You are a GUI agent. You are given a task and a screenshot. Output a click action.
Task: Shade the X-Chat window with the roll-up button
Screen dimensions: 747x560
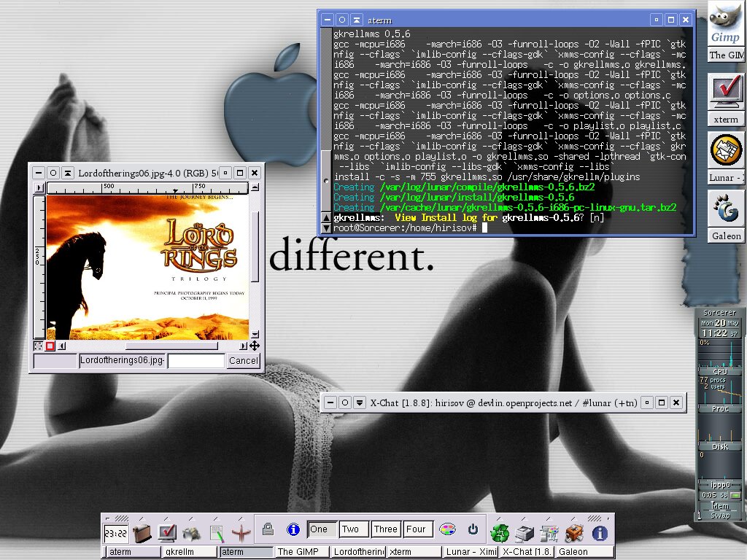coord(360,402)
